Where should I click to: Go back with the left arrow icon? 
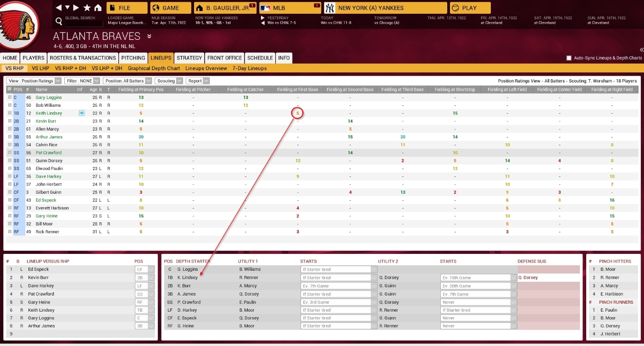click(x=58, y=8)
